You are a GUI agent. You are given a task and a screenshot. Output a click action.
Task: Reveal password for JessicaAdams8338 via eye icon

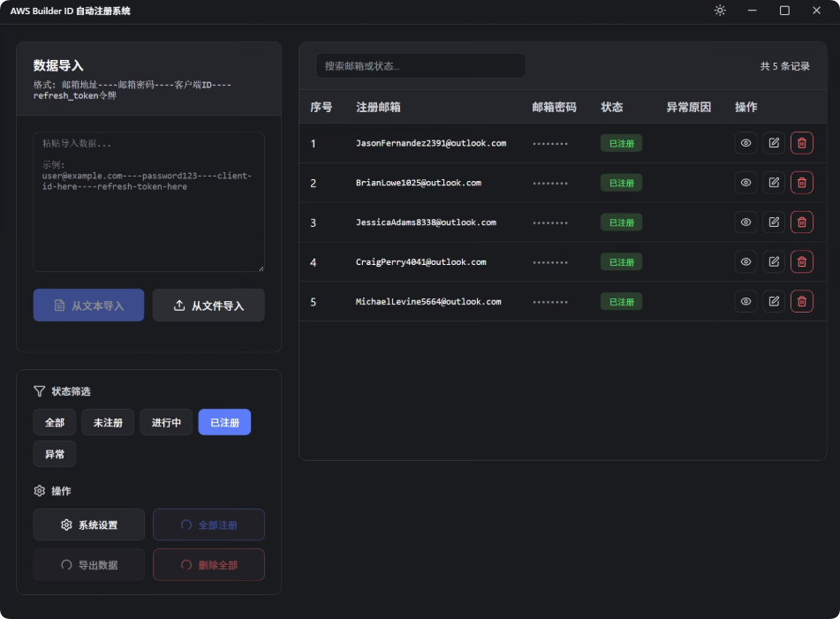(x=745, y=223)
